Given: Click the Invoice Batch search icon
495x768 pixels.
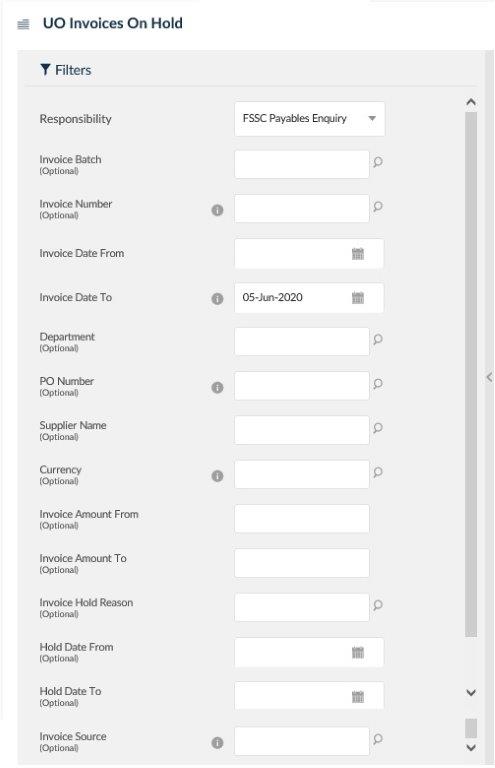Looking at the screenshot, I should pos(377,162).
